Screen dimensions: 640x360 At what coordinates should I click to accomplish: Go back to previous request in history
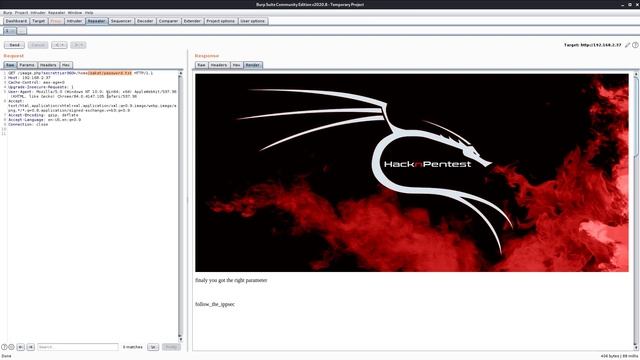pyautogui.click(x=59, y=45)
